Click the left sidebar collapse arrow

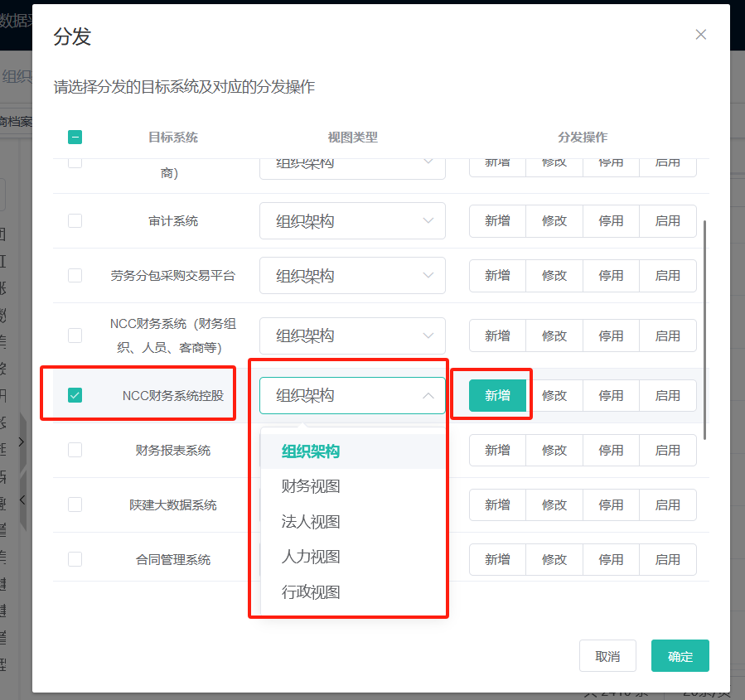22,500
